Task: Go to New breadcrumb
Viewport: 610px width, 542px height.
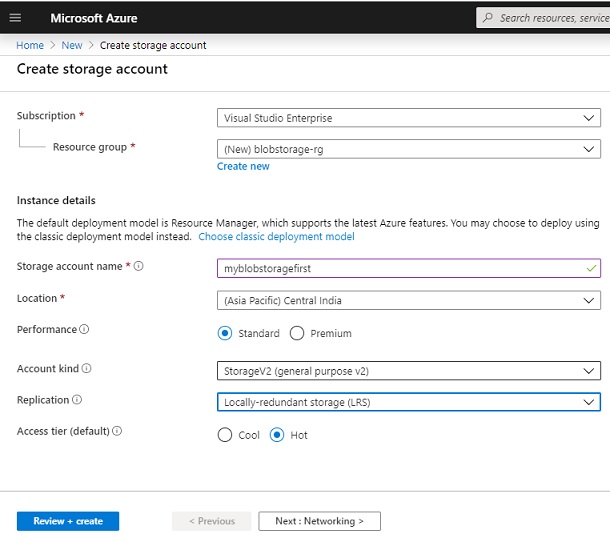Action: click(x=72, y=46)
